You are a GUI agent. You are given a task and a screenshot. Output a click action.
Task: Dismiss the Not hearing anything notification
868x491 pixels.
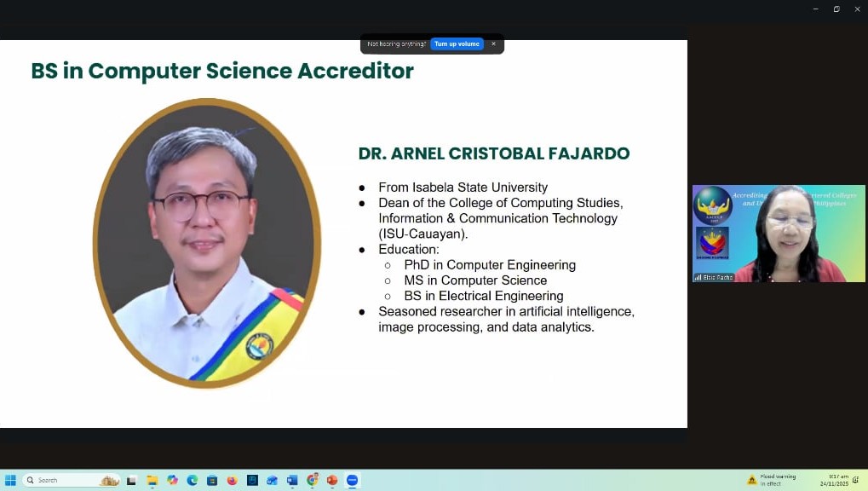coord(493,43)
